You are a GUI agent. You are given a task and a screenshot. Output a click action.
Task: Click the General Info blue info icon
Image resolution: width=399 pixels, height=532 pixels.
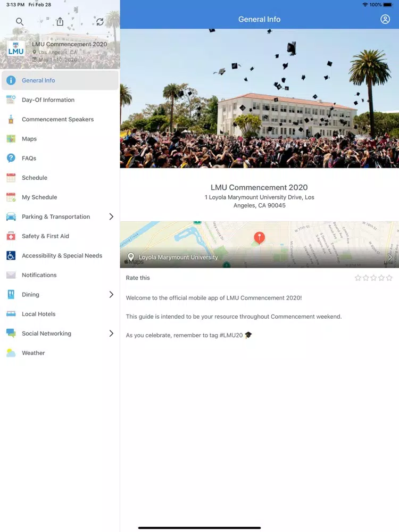pyautogui.click(x=11, y=80)
